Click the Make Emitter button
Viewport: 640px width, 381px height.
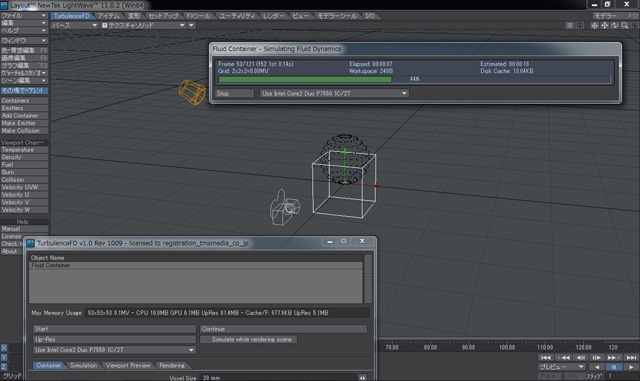click(x=24, y=123)
